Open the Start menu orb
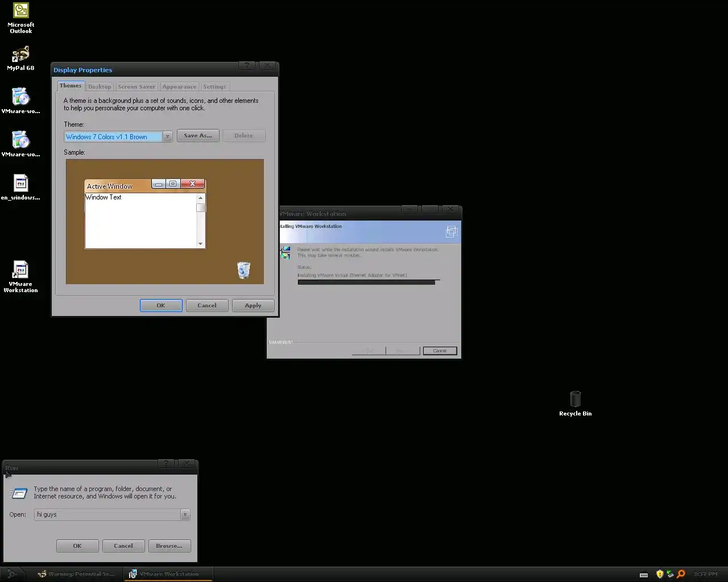The width and height of the screenshot is (728, 582). (11, 574)
